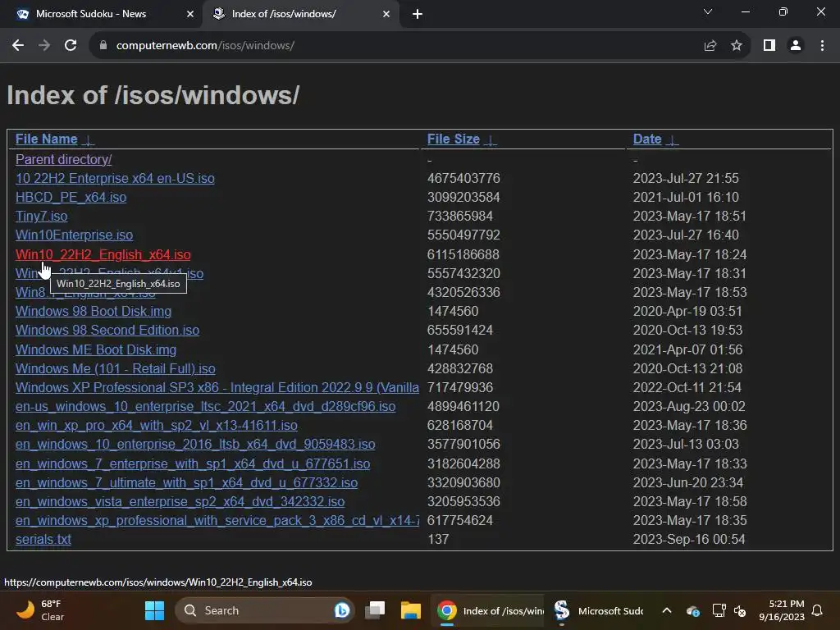The width and height of the screenshot is (840, 630).
Task: Download Windows XP Professional SP3 Integral Edition
Action: [217, 387]
